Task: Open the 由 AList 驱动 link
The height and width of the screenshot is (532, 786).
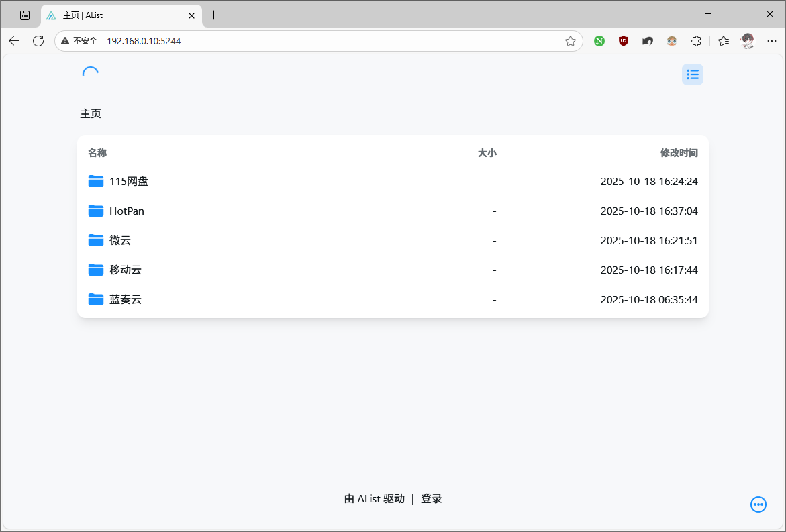Action: coord(374,498)
